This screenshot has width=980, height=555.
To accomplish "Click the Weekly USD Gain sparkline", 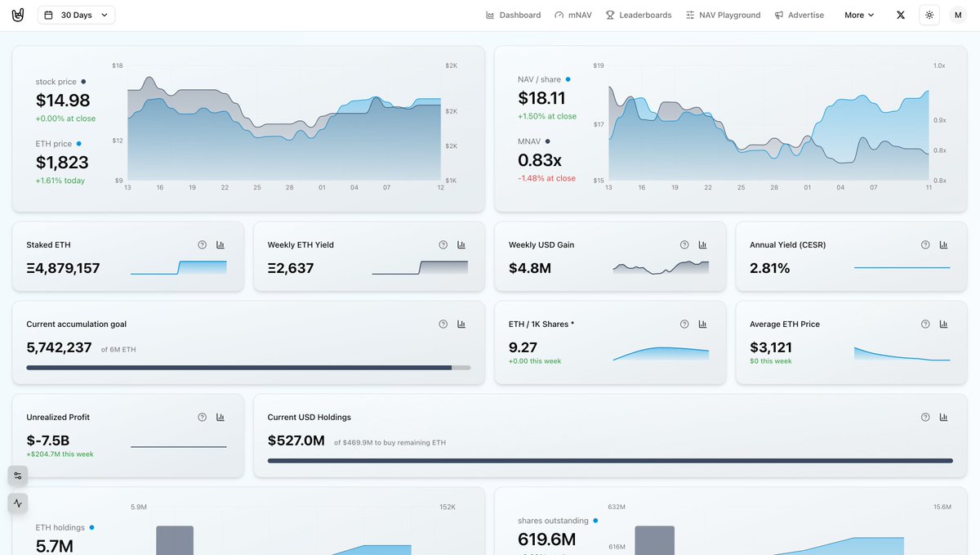I will tap(661, 267).
